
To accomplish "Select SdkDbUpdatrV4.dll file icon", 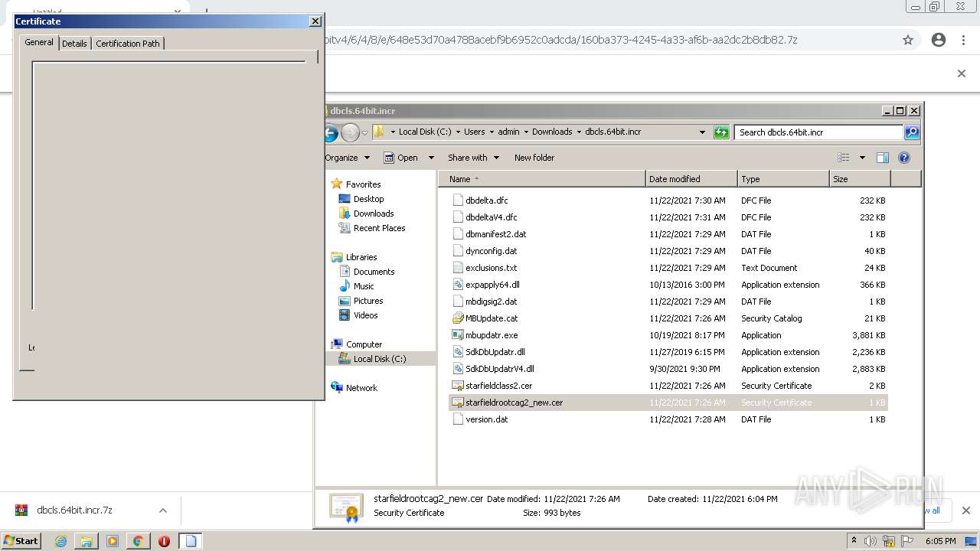I will click(x=458, y=369).
